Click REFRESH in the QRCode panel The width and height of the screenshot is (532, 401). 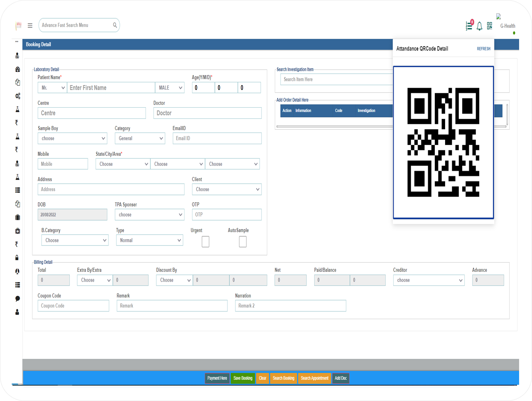tap(483, 49)
